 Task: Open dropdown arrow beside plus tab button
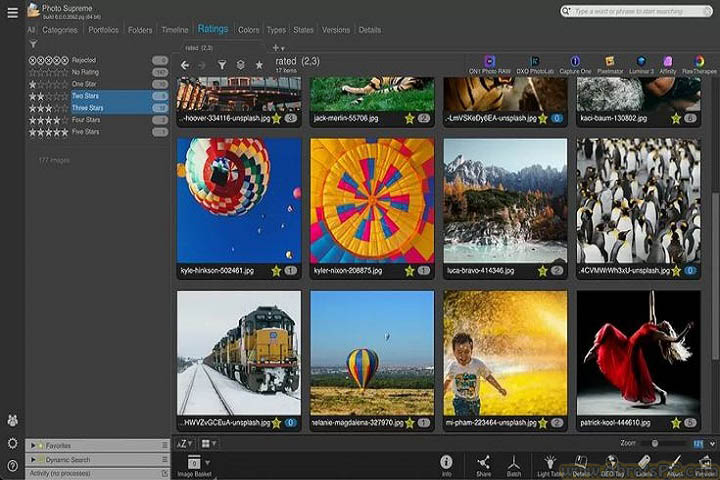tap(283, 48)
